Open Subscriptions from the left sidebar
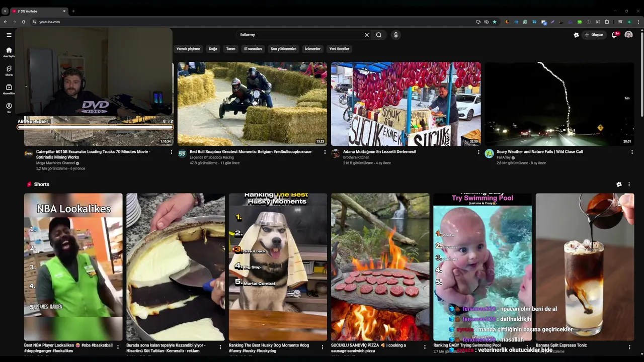The image size is (644, 362). (x=9, y=89)
